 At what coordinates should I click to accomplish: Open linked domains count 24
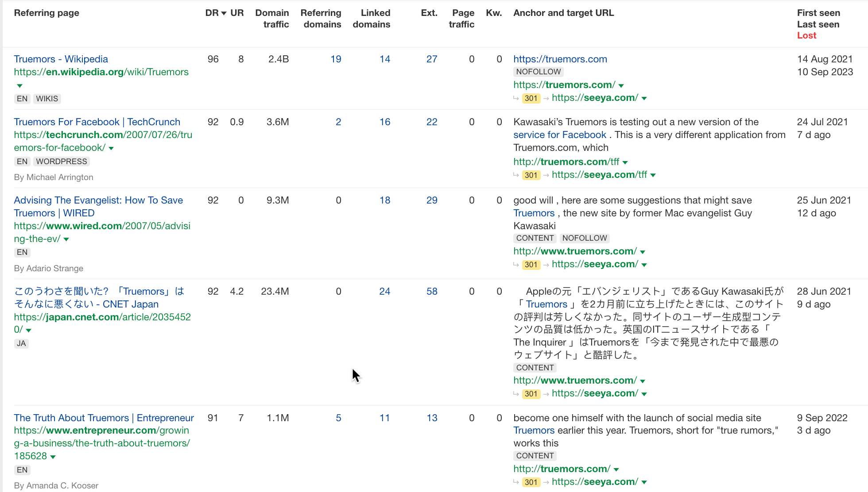point(385,291)
